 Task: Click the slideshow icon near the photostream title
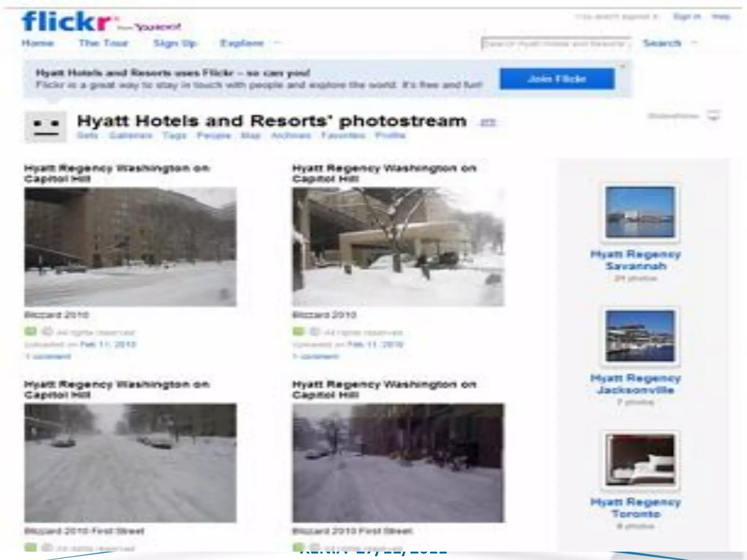tap(713, 116)
